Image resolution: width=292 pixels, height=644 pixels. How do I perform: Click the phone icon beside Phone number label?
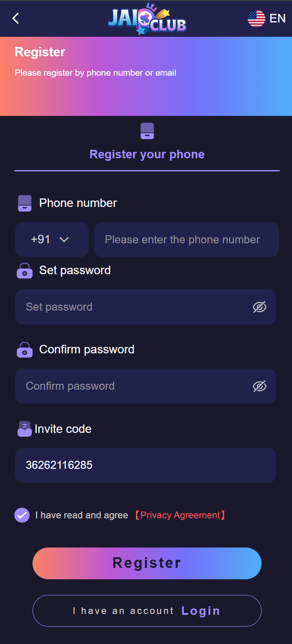[25, 203]
